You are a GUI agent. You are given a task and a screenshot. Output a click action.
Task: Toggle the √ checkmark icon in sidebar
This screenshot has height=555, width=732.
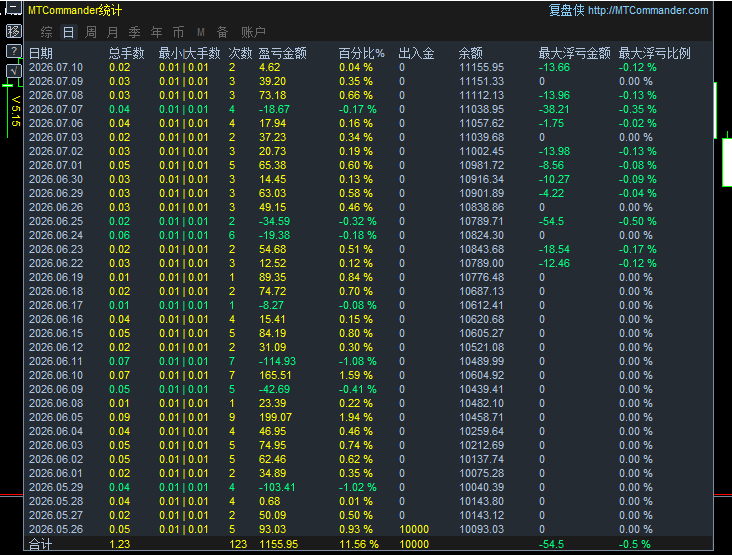click(14, 71)
